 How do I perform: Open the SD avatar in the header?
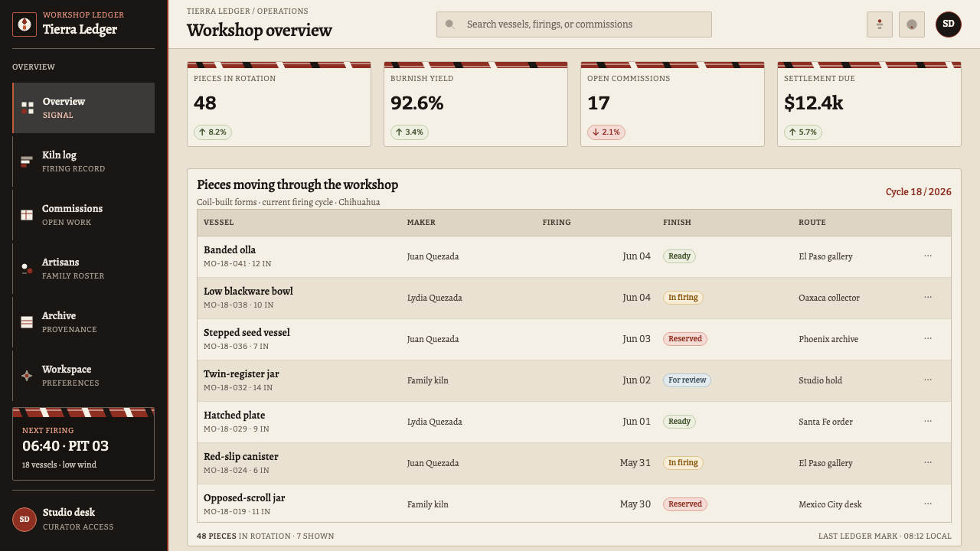pos(949,24)
